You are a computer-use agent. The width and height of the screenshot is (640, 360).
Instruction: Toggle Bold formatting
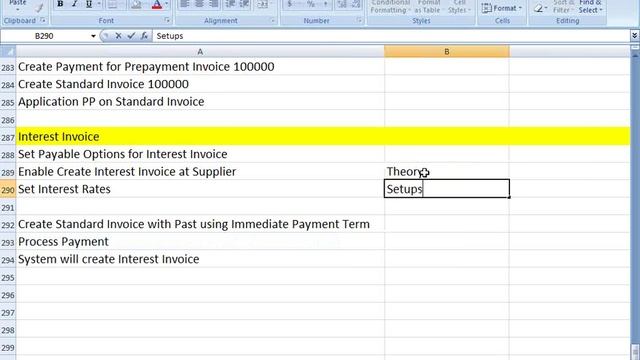60,4
